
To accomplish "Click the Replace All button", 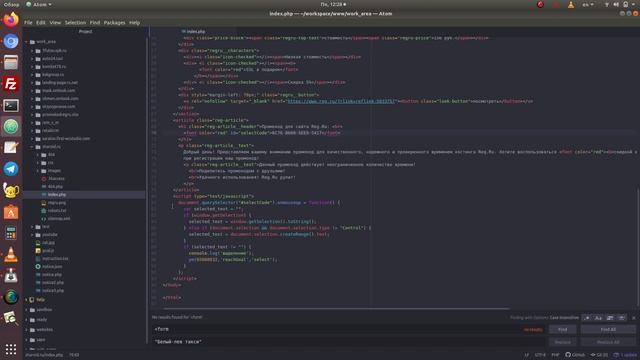I will (x=608, y=342).
